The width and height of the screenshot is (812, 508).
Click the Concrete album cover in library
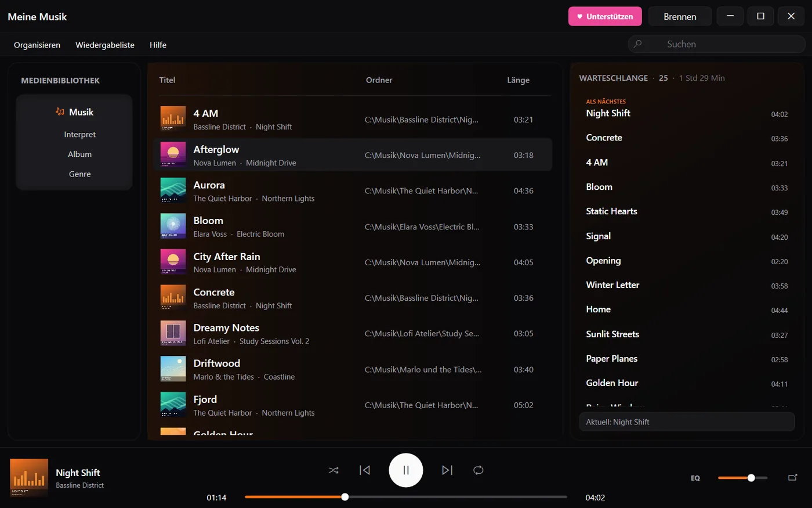pyautogui.click(x=173, y=298)
